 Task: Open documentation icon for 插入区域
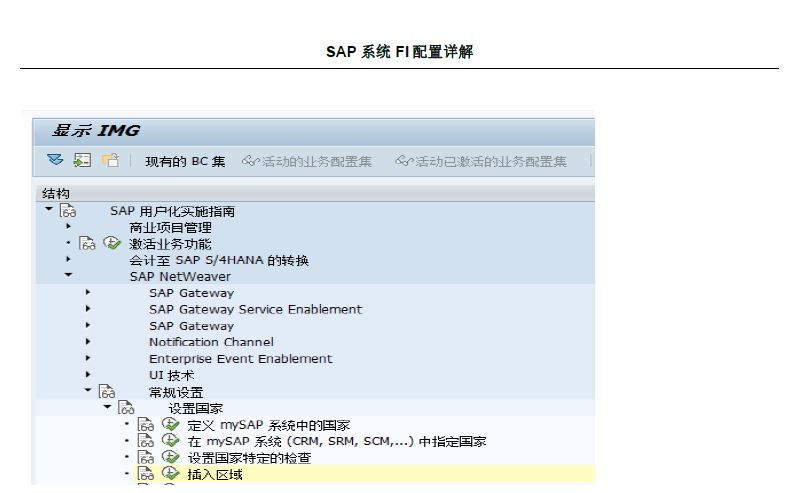click(146, 473)
